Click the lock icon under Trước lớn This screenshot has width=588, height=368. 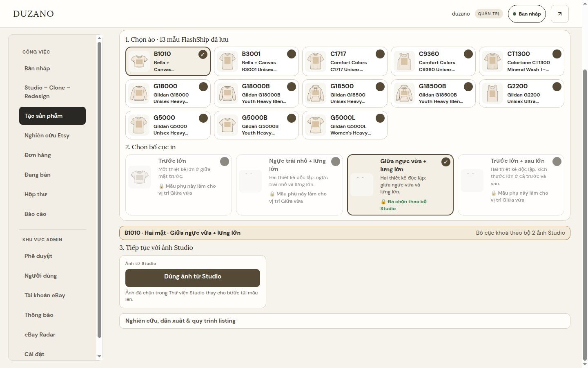click(x=161, y=186)
